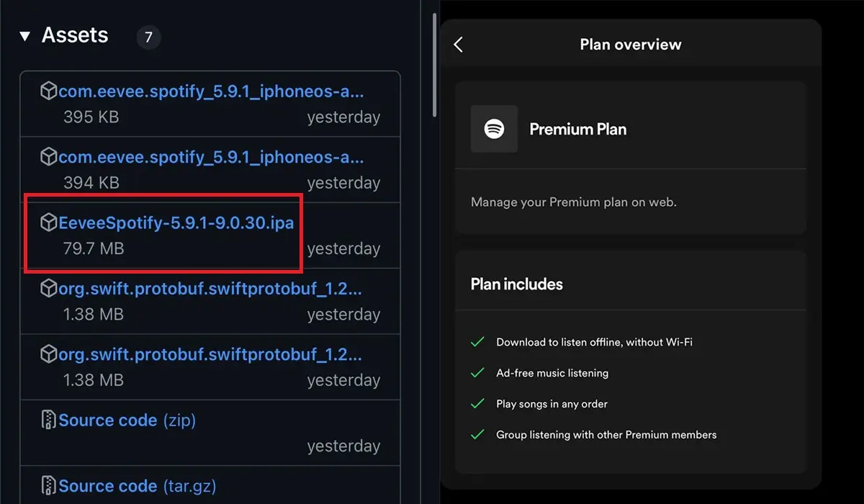Click package icon beside first com.eevee.spotify file
The width and height of the screenshot is (864, 504).
48,91
